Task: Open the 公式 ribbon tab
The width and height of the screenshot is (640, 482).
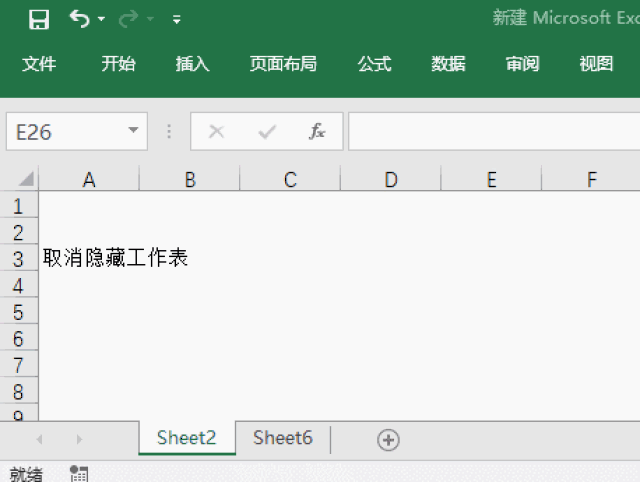Action: pyautogui.click(x=374, y=64)
